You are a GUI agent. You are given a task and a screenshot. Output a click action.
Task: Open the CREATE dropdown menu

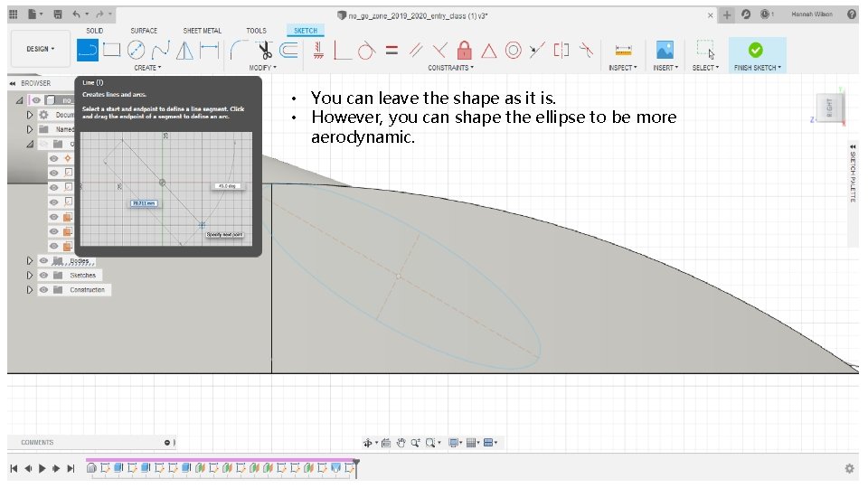pyautogui.click(x=147, y=68)
